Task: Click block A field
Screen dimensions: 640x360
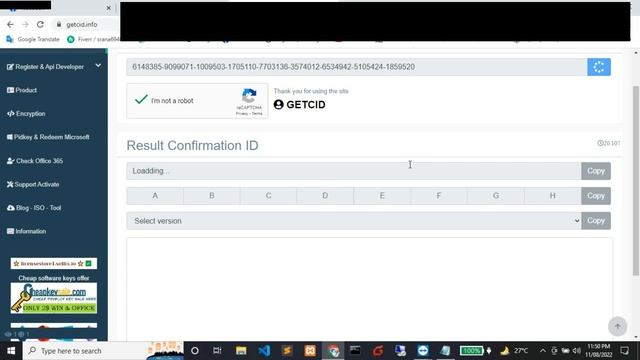Action: click(x=155, y=196)
